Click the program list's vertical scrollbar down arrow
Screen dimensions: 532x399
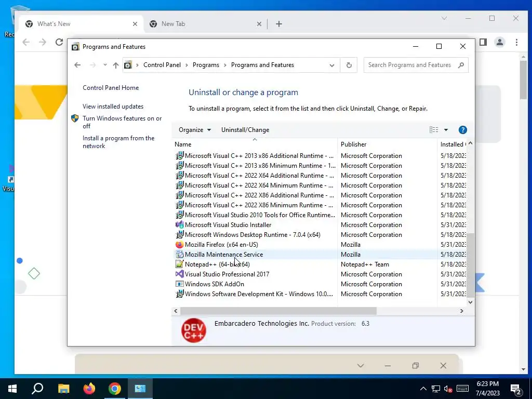coord(470,302)
